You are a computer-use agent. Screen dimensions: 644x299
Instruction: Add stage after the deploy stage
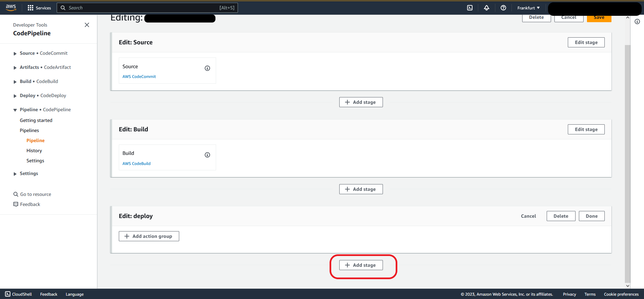361,265
